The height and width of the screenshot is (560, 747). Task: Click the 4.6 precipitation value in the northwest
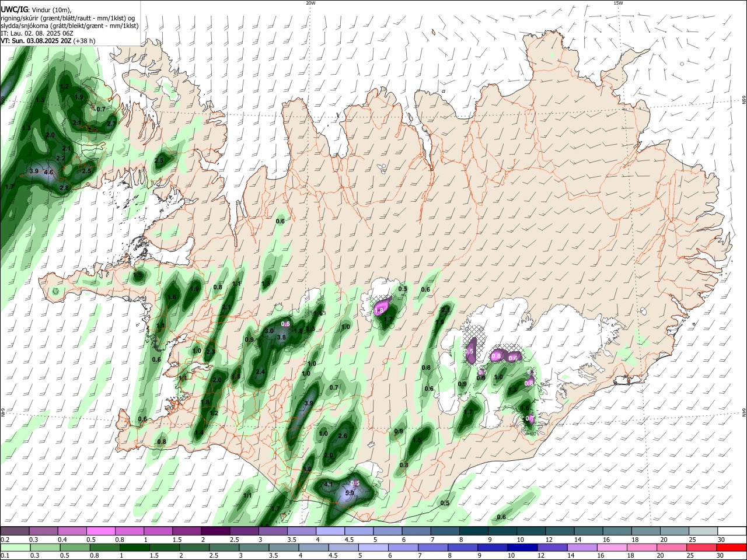[x=48, y=172]
